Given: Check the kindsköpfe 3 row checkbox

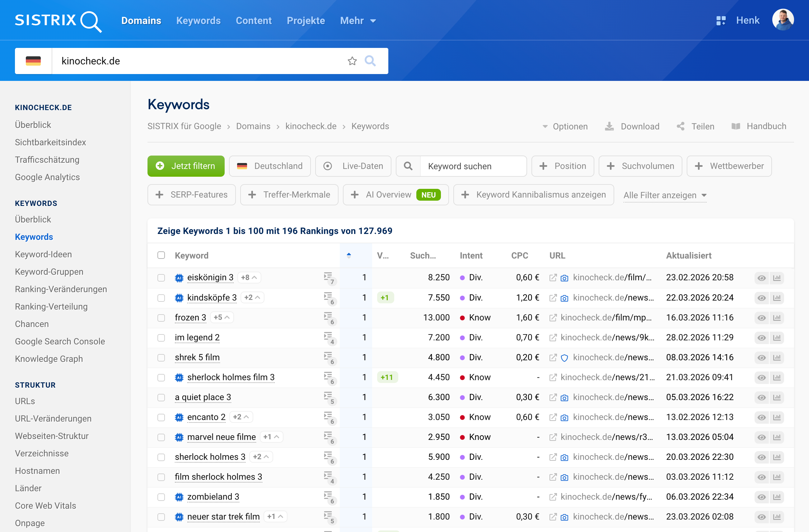Looking at the screenshot, I should pos(161,298).
